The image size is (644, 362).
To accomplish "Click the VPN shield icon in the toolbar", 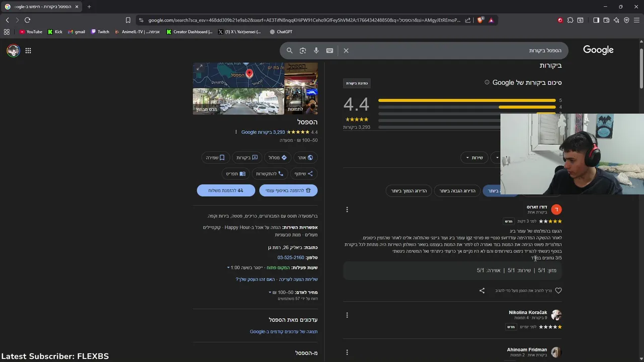I will coord(626,20).
